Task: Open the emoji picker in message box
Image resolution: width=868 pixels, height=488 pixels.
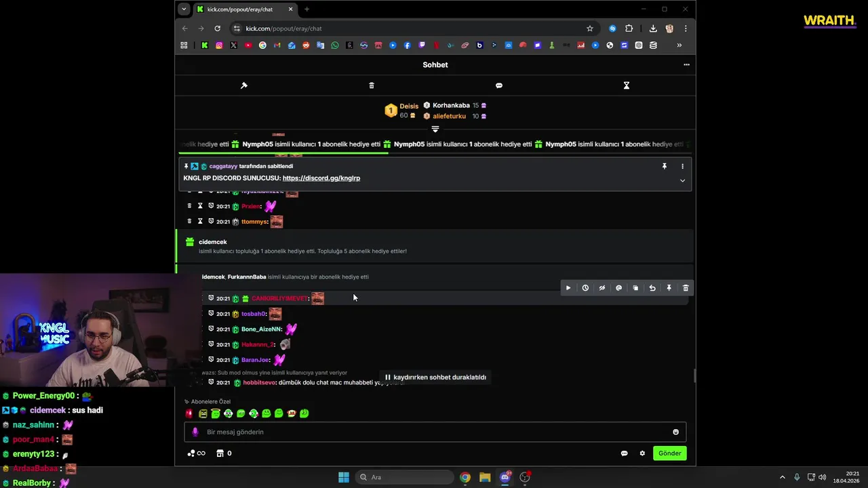Action: [675, 432]
